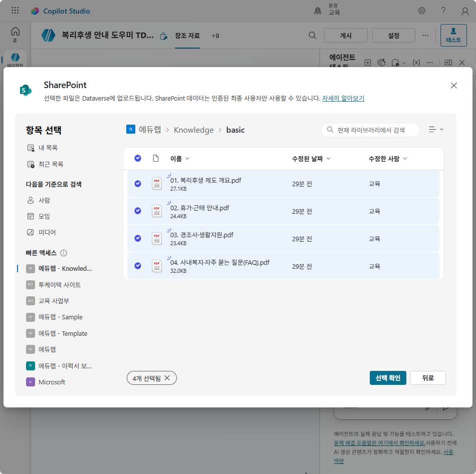The width and height of the screenshot is (476, 474).
Task: Click the 설정 button
Action: pyautogui.click(x=394, y=36)
